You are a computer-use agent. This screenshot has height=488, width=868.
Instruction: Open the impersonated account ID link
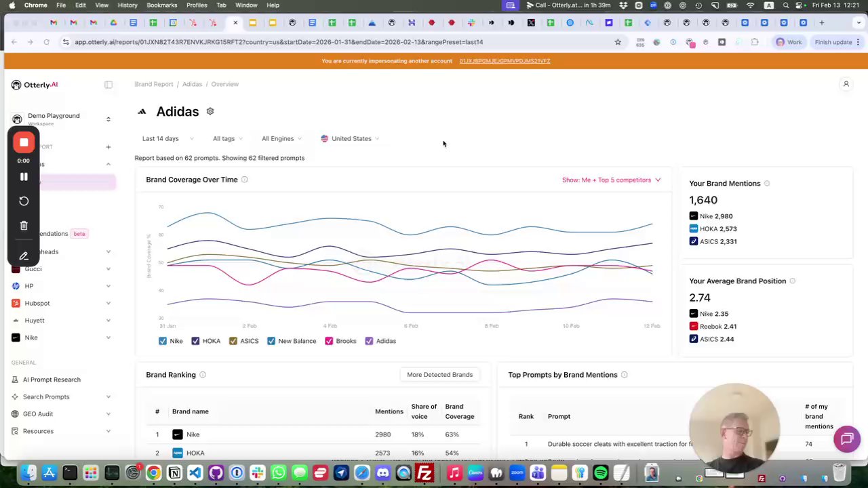pos(505,61)
